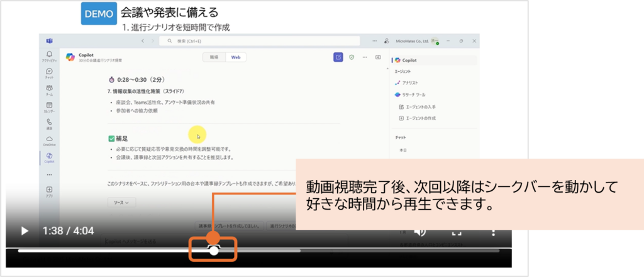Click エージェントの作成 link
Image resolution: width=644 pixels, height=277 pixels.
click(421, 118)
